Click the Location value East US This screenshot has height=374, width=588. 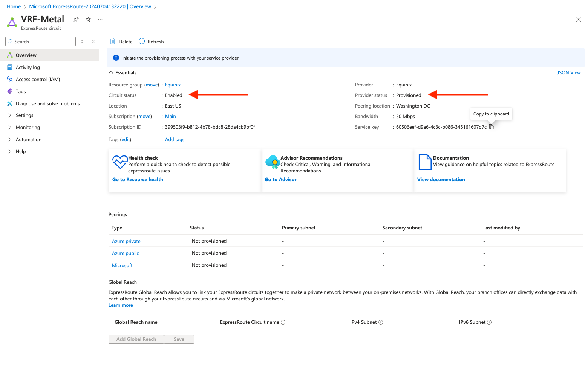(173, 106)
